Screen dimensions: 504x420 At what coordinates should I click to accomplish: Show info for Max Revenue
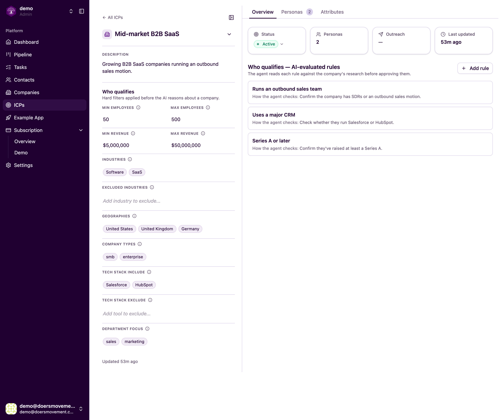(x=203, y=134)
